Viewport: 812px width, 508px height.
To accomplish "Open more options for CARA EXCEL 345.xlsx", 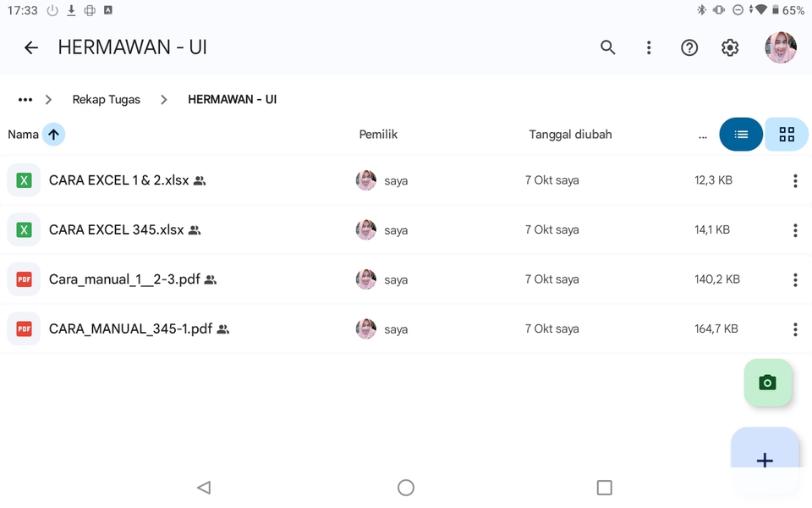I will pyautogui.click(x=795, y=230).
